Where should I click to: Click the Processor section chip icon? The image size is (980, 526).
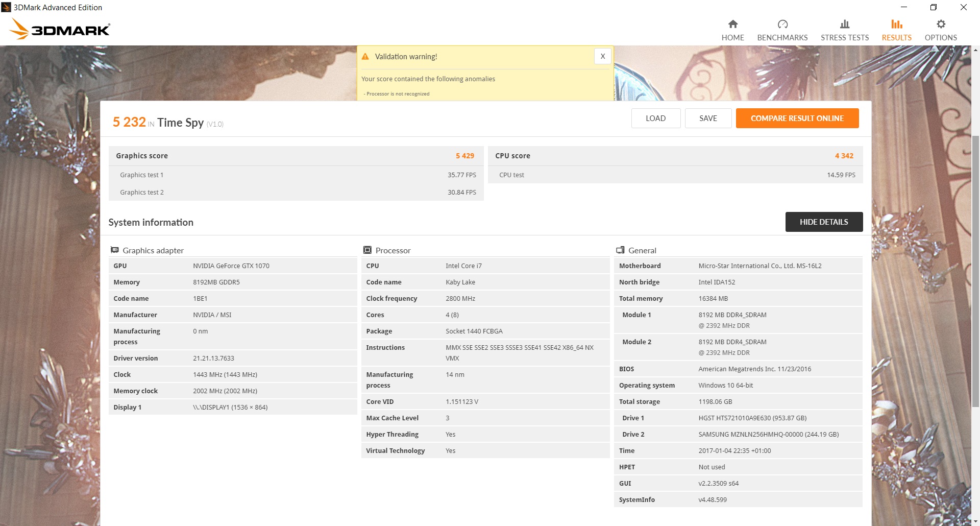(367, 250)
